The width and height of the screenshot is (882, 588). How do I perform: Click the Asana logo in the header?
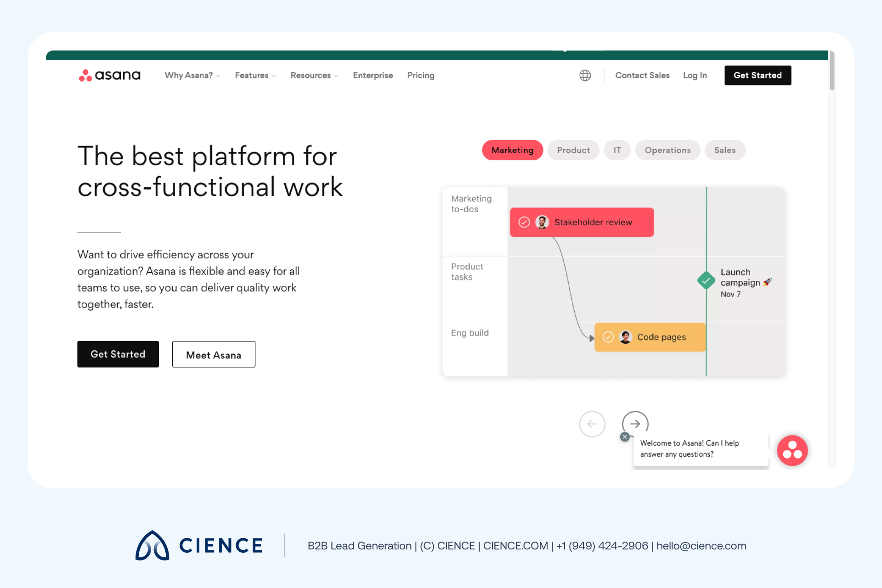coord(109,75)
